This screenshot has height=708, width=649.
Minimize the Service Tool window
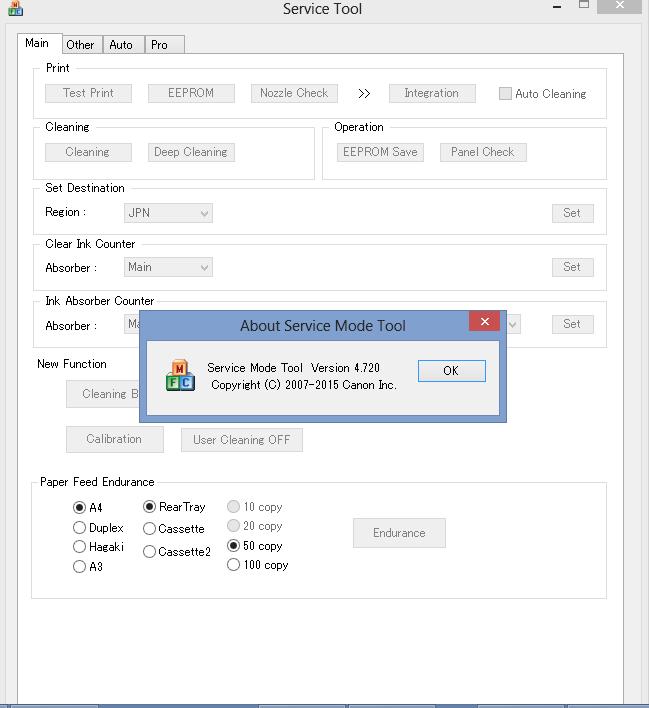pos(557,7)
